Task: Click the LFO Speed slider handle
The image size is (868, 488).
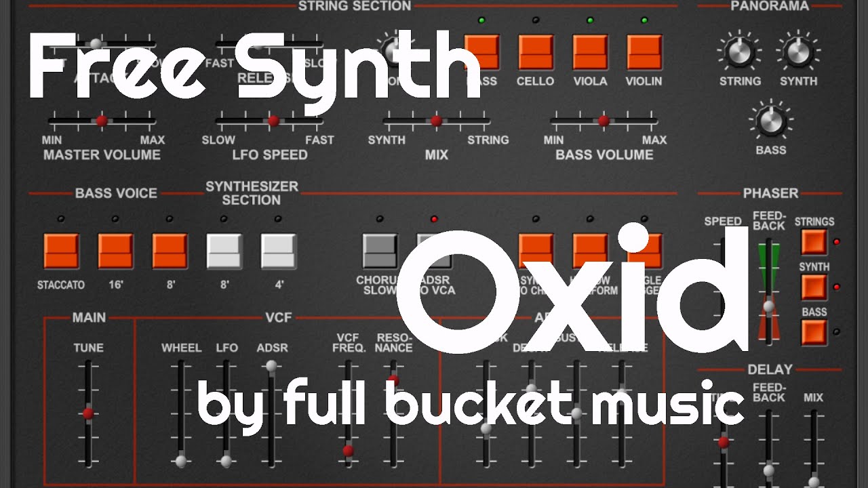Action: 273,121
